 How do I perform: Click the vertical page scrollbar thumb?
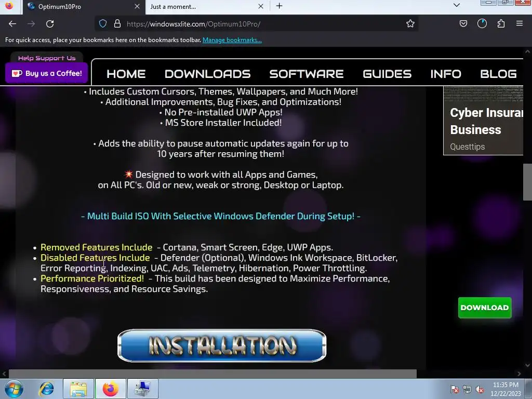point(528,182)
